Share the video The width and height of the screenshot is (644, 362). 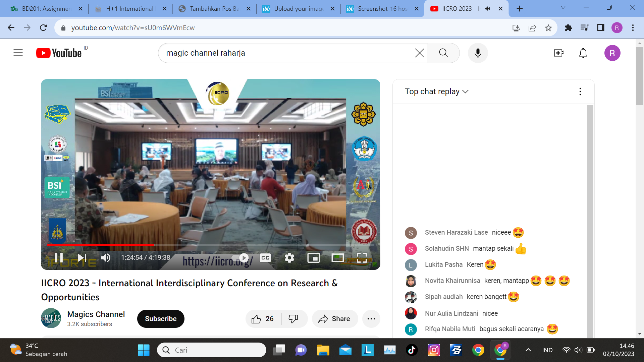[x=334, y=319]
